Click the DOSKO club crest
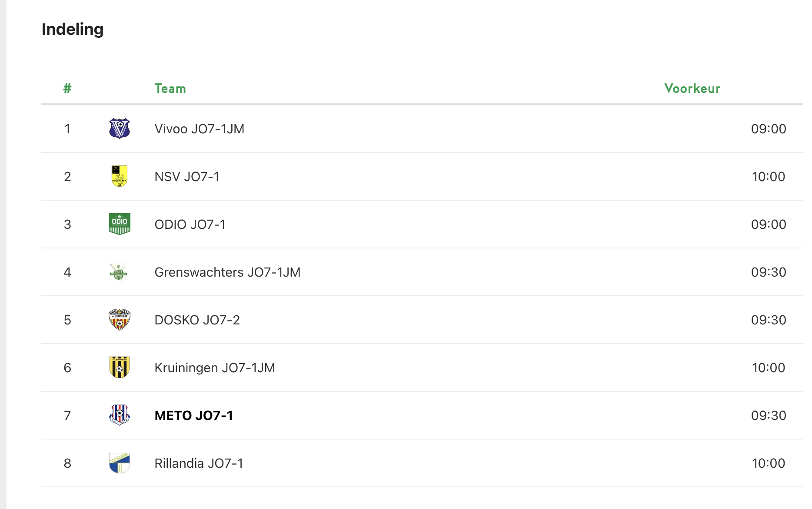 tap(120, 320)
